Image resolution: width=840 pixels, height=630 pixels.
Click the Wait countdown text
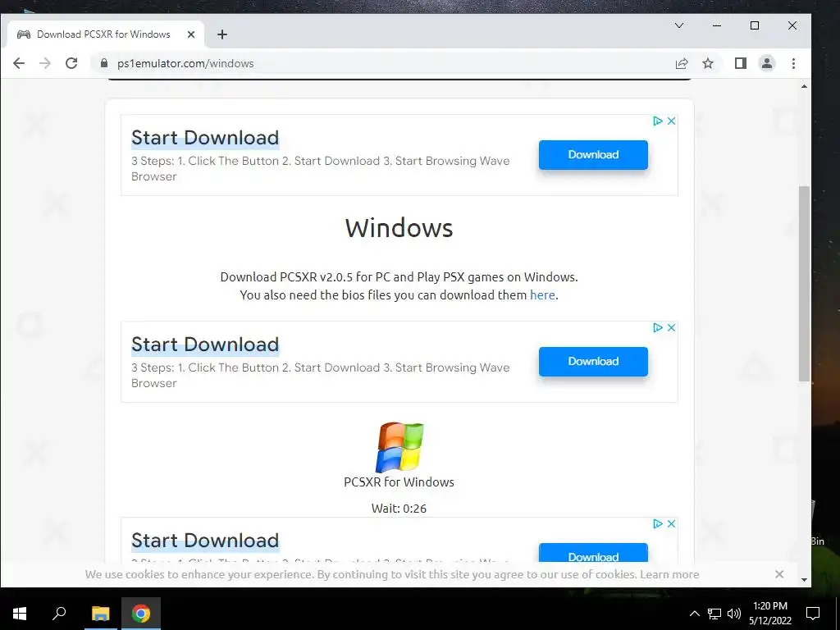click(399, 509)
